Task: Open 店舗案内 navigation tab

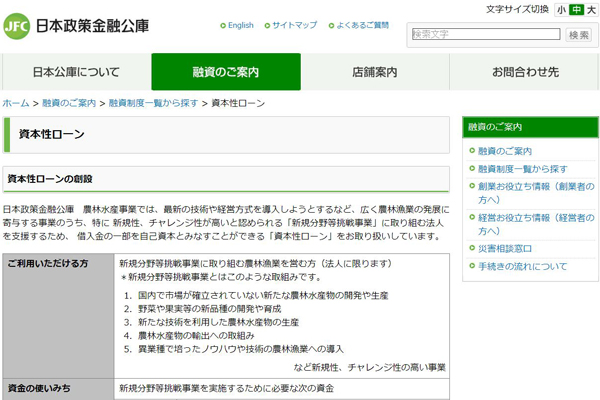Action: (375, 72)
